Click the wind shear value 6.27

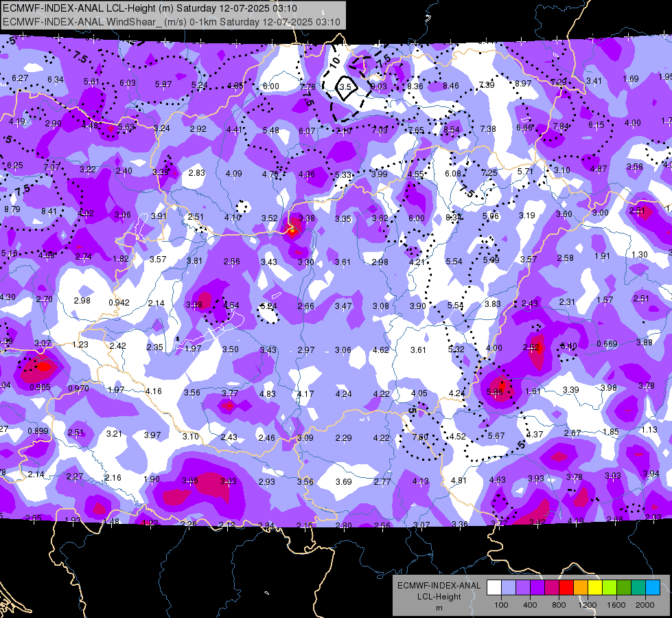coord(20,78)
